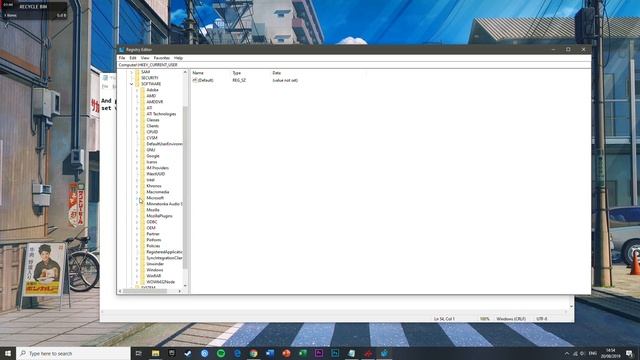
Task: Select the OEM key
Action: pos(151,228)
